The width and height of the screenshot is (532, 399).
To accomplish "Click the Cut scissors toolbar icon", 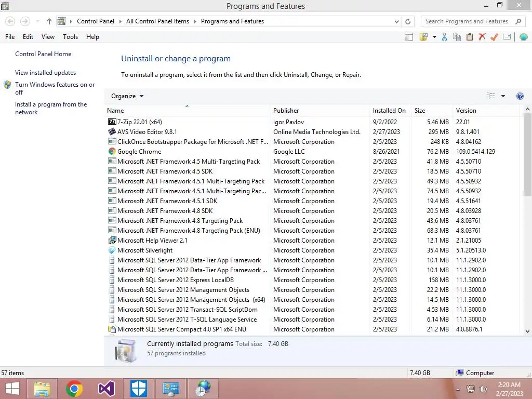I will 445,37.
